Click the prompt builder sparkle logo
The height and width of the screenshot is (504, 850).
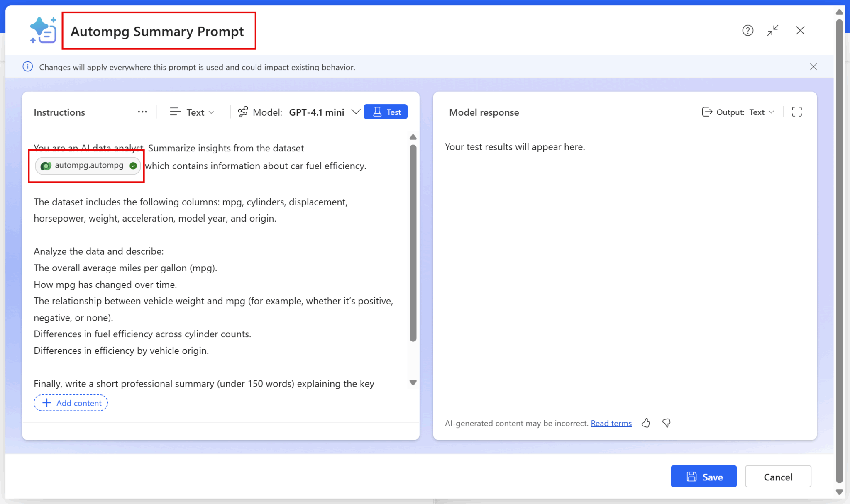point(43,30)
